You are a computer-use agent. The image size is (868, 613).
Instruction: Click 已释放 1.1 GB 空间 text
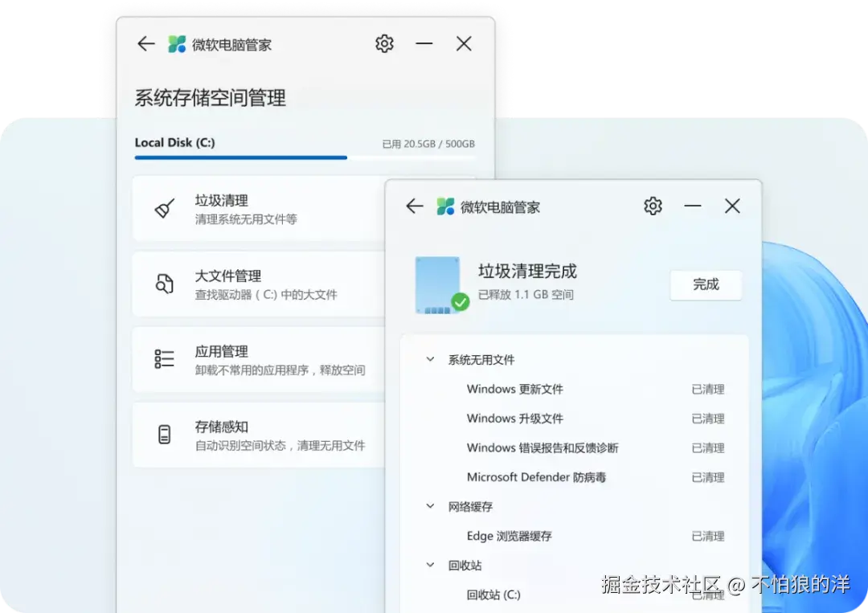[x=526, y=295]
